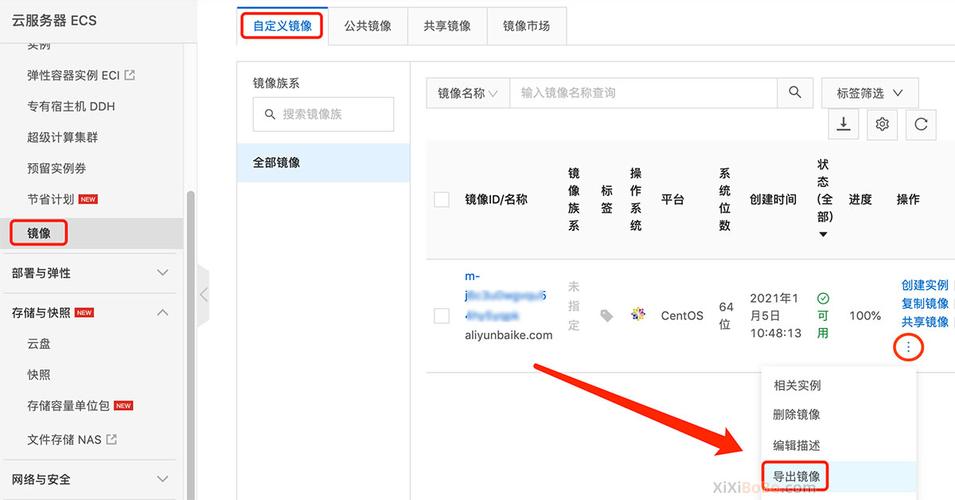Open 存储容量单位包 in the sidebar
955x500 pixels.
68,406
